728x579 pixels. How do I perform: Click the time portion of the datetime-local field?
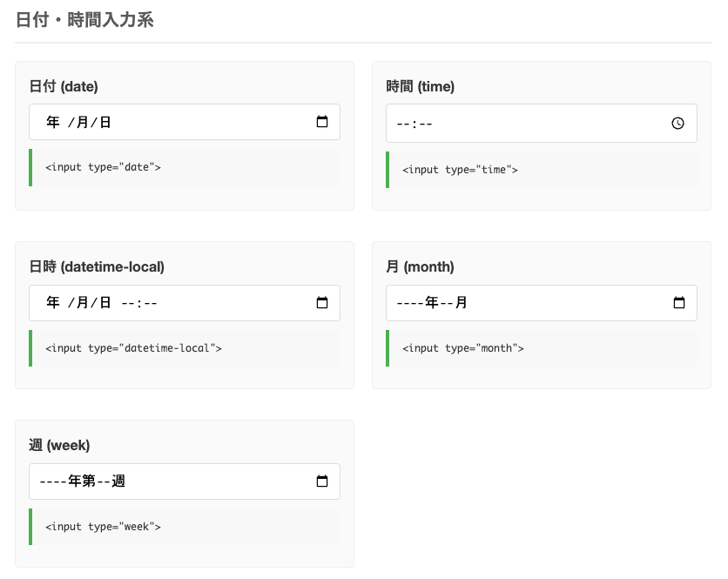139,303
